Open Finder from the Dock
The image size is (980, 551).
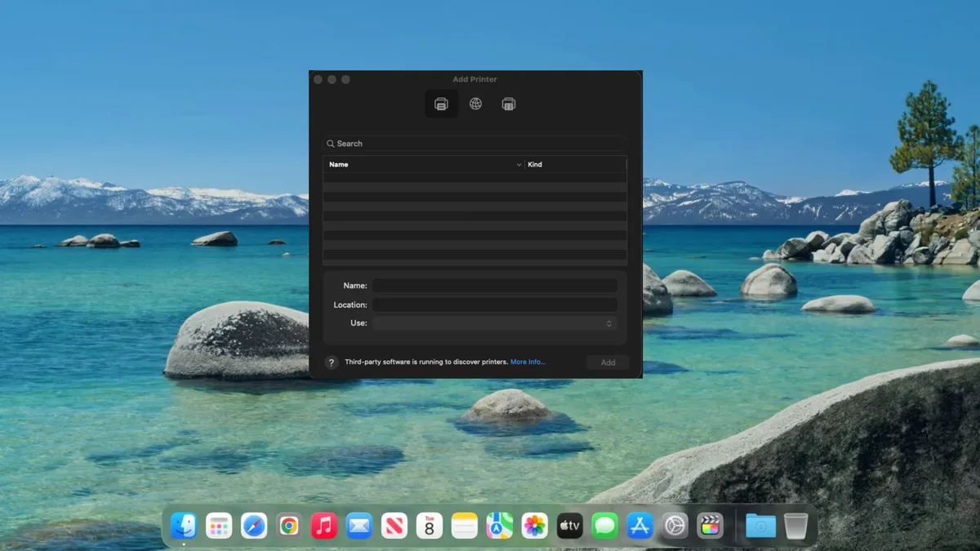(184, 526)
